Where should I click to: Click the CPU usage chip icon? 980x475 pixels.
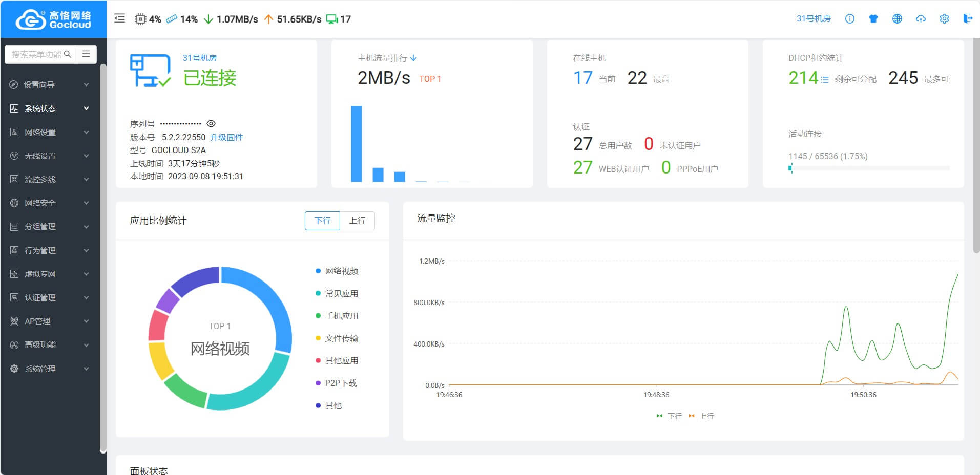click(x=140, y=19)
